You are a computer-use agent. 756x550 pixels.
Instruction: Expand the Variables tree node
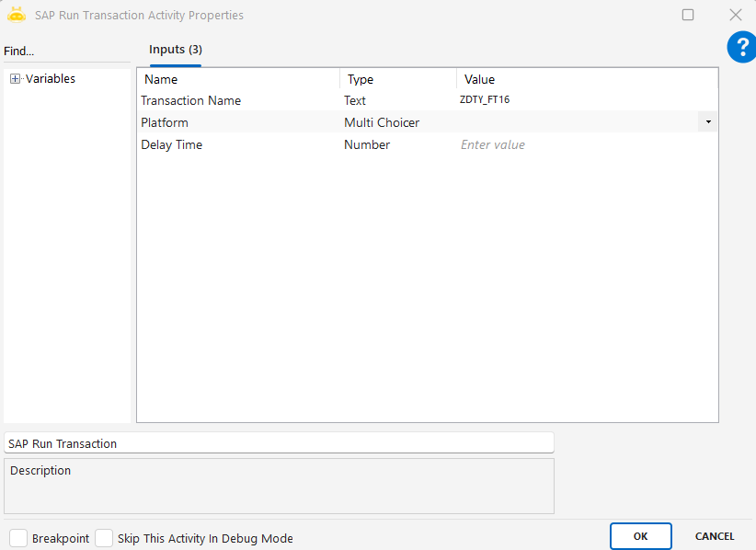15,79
